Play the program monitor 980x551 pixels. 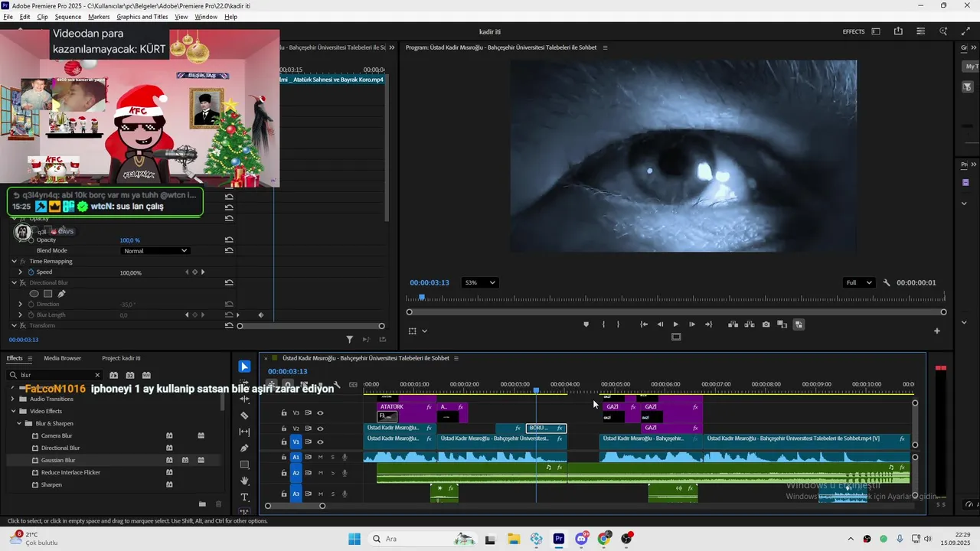(675, 324)
